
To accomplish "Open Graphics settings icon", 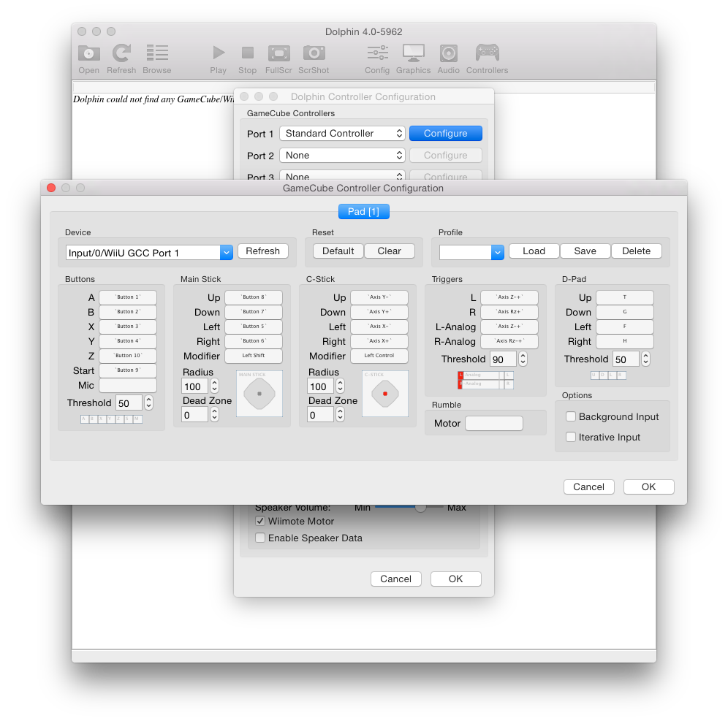I will point(413,53).
